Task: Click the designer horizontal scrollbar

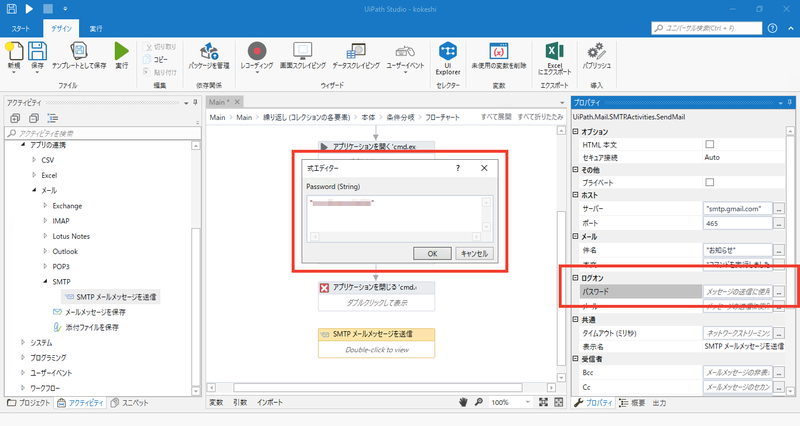Action: 378,388
